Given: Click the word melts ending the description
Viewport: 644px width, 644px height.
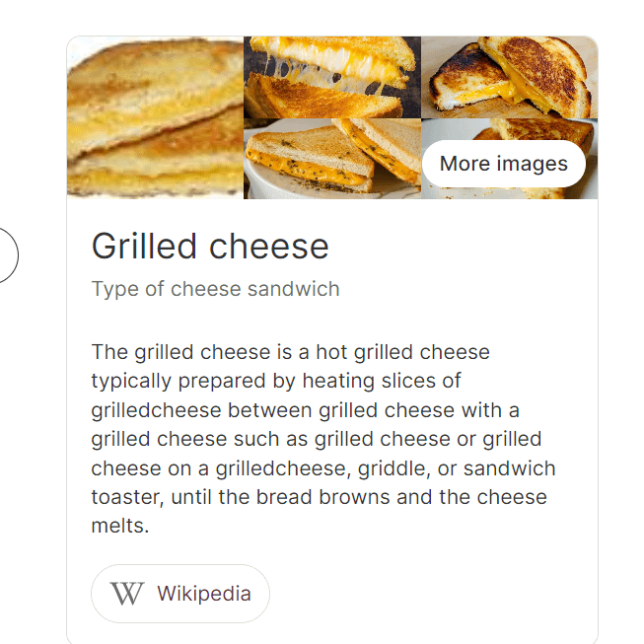Looking at the screenshot, I should point(119,526).
